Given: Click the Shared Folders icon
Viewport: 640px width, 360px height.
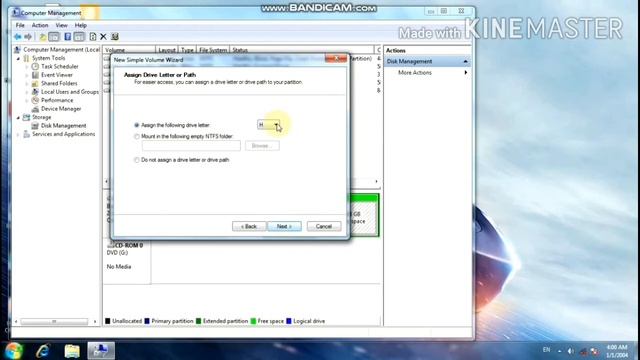Looking at the screenshot, I should tap(36, 83).
